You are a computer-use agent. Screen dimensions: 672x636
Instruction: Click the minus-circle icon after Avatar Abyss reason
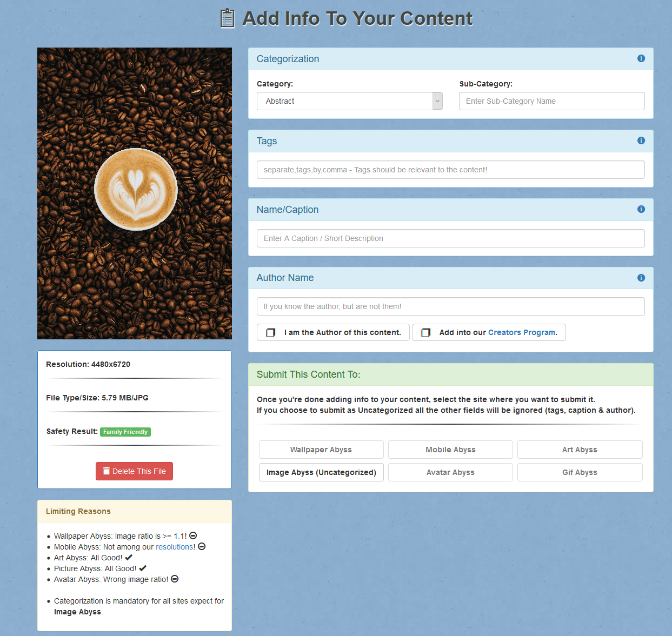(175, 579)
